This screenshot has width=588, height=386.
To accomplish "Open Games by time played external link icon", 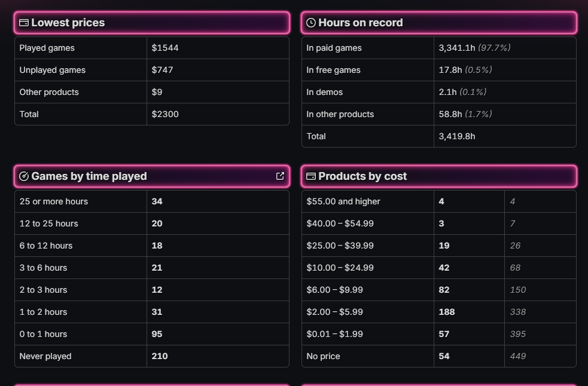I will tap(280, 176).
